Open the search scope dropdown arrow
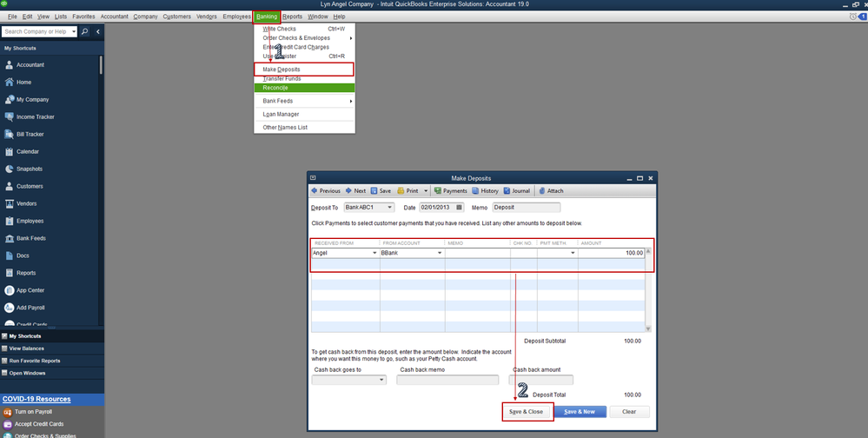The image size is (868, 438). coord(74,31)
